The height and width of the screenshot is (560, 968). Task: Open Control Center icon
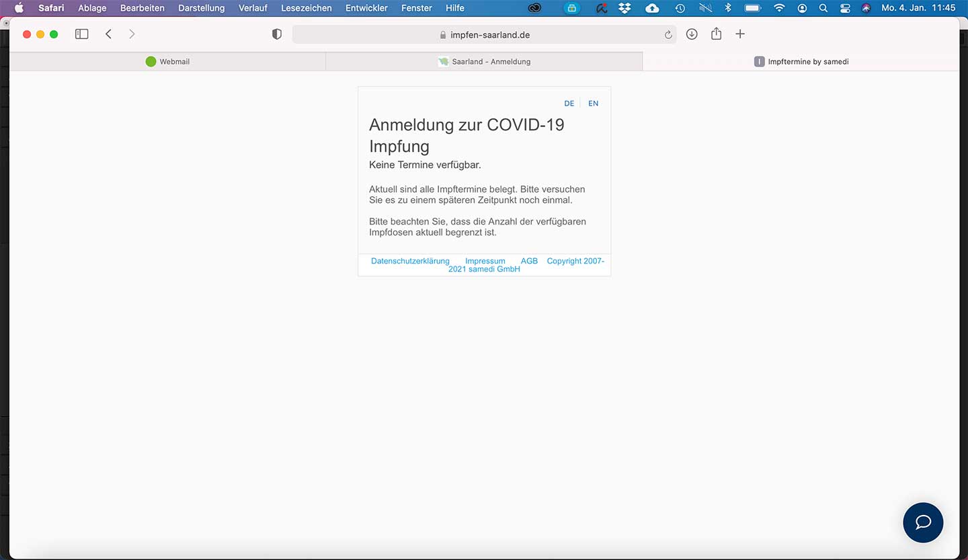tap(845, 8)
